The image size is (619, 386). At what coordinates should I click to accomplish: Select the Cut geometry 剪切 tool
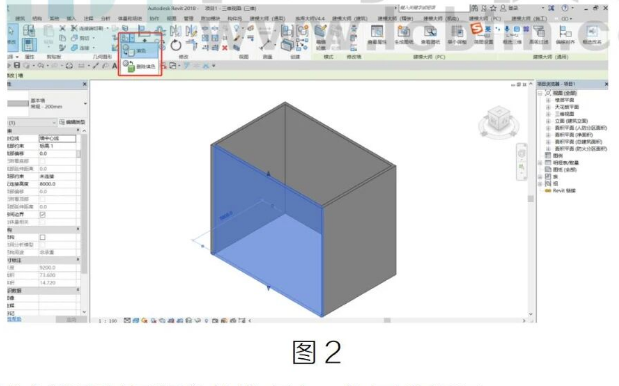(82, 38)
